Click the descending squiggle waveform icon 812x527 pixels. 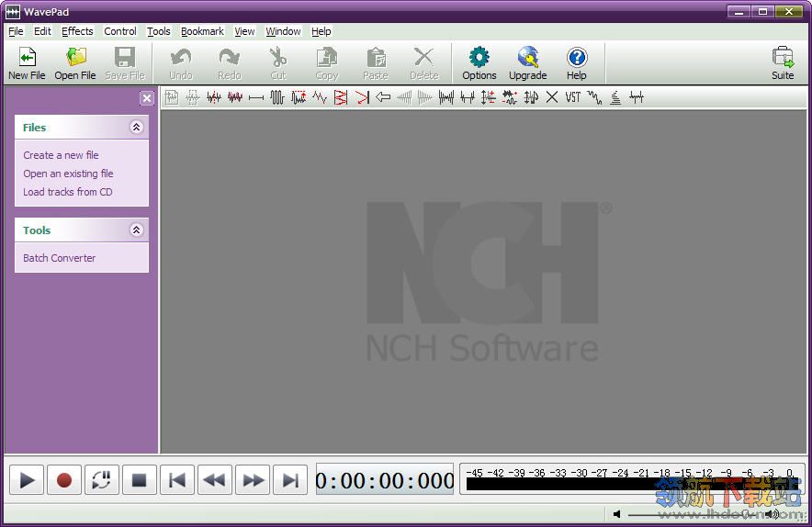(x=594, y=97)
